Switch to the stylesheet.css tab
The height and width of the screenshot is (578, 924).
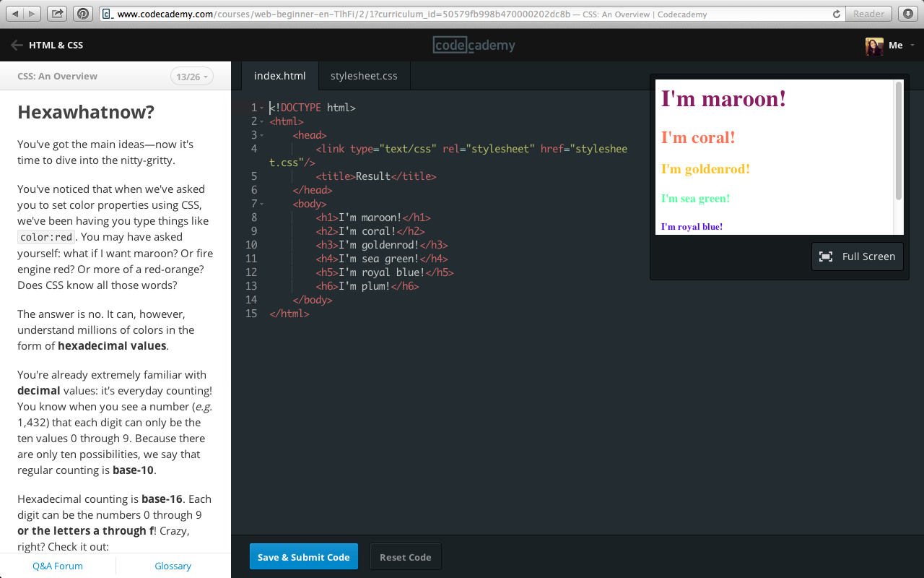363,75
